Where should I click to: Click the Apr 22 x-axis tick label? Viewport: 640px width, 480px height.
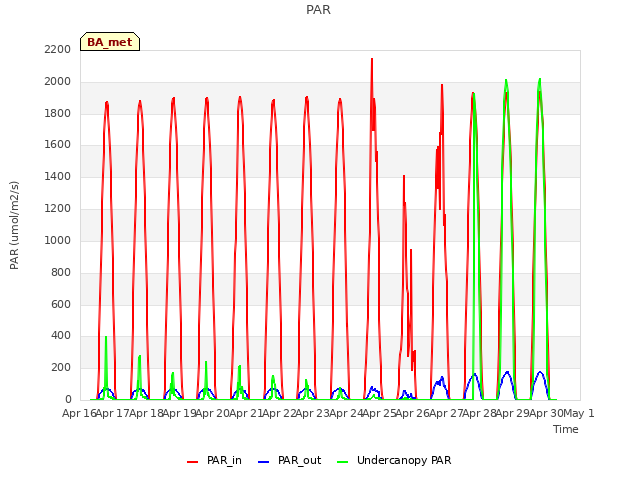(x=279, y=413)
